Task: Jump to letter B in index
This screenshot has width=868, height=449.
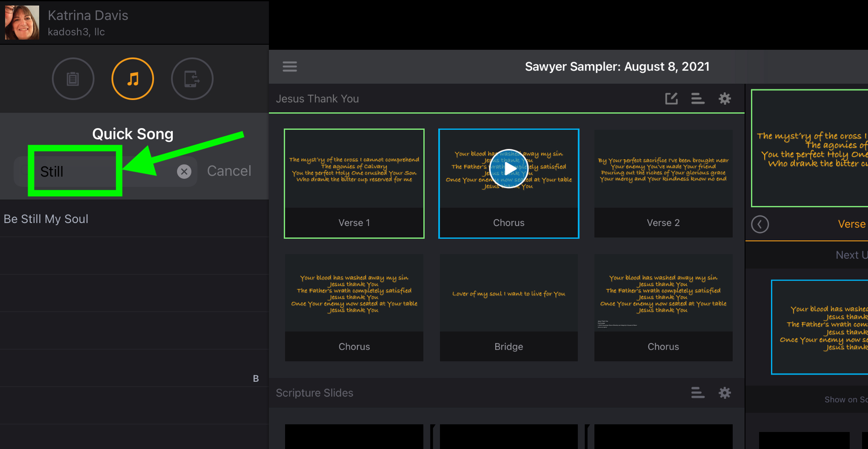Action: click(256, 378)
